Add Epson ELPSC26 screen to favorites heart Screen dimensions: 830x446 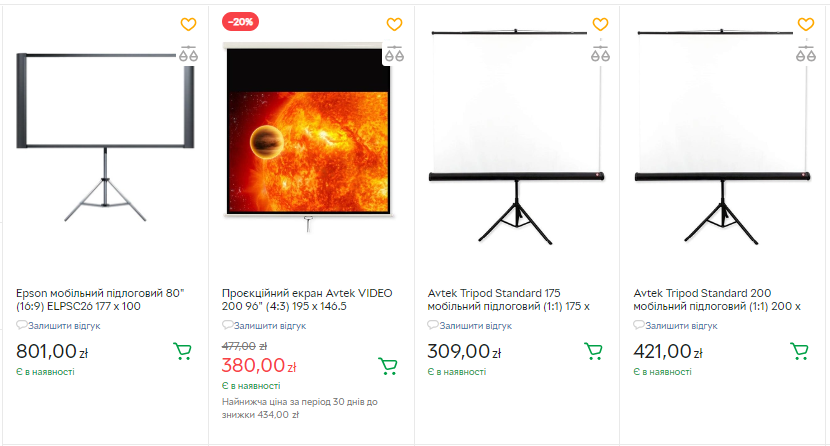(x=189, y=24)
